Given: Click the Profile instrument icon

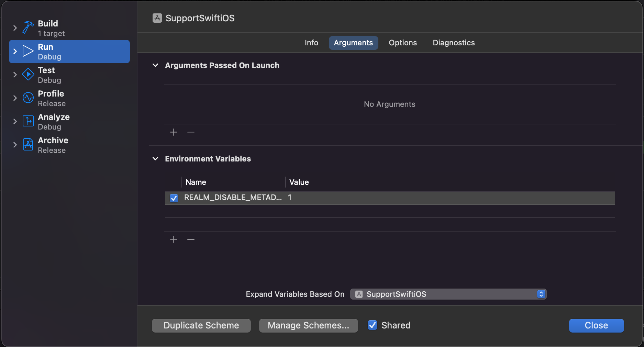Looking at the screenshot, I should [28, 98].
